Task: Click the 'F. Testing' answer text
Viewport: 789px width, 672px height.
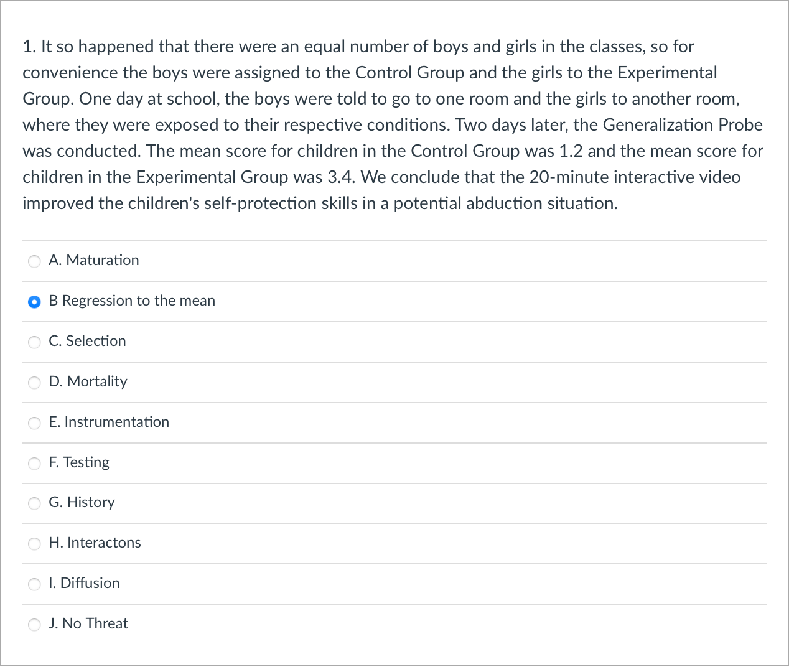Action: coord(79,462)
